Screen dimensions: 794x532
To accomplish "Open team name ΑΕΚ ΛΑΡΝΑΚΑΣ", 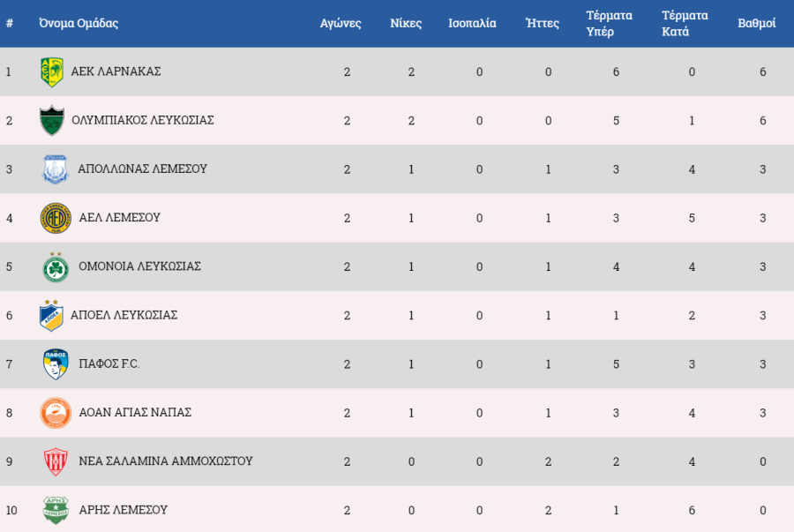I will (116, 71).
